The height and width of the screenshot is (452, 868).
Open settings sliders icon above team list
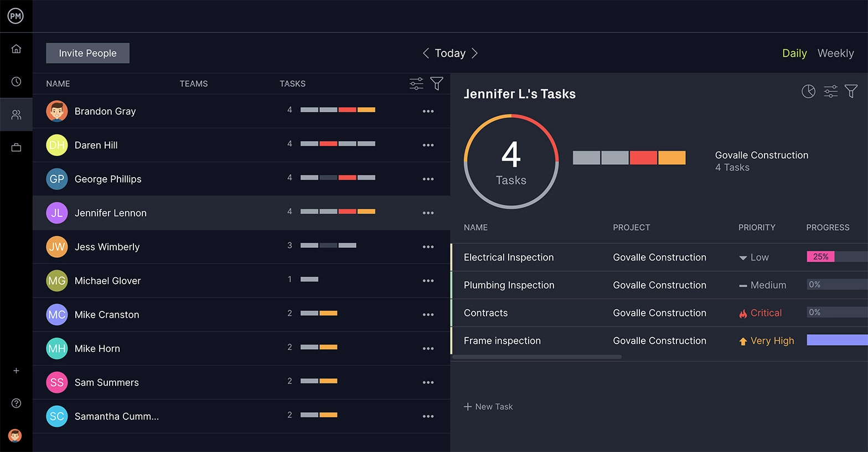[x=416, y=84]
